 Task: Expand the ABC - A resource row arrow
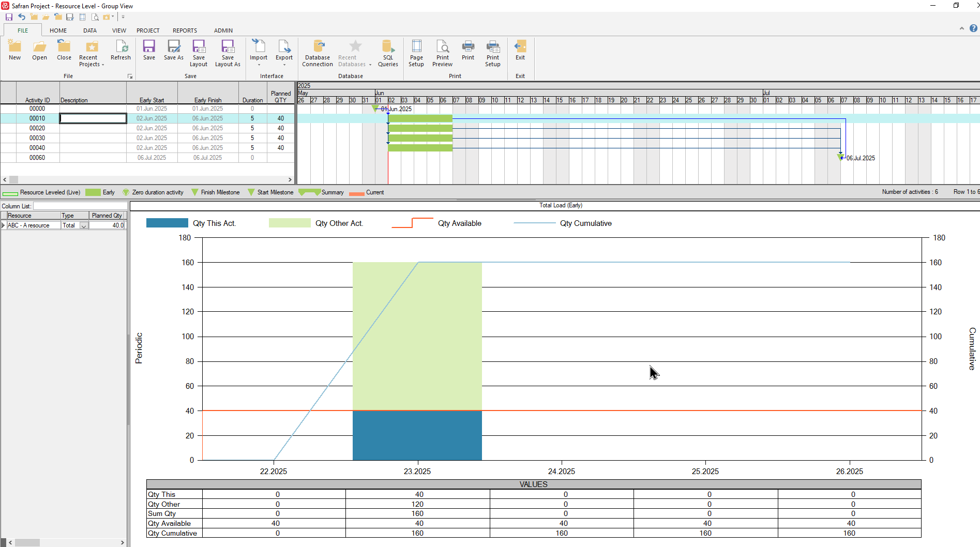point(3,225)
